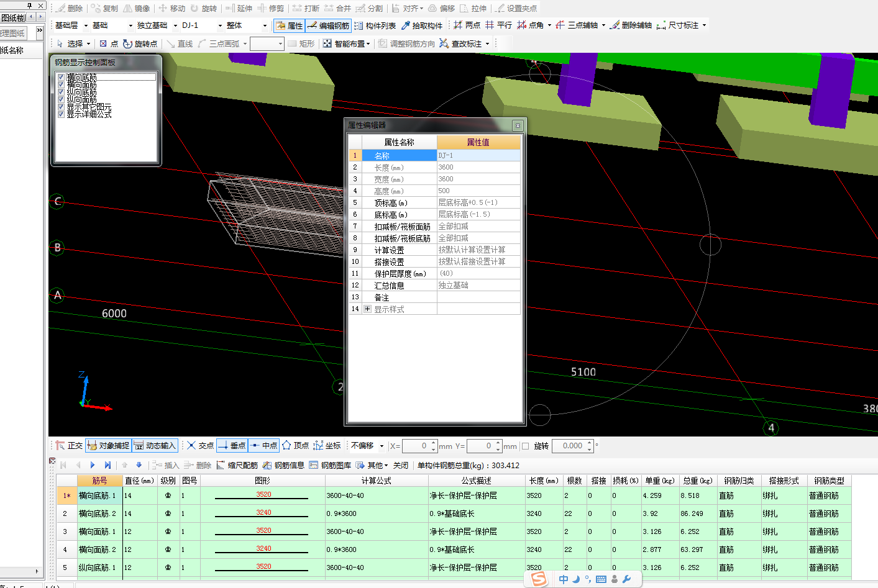Open 钢筋图库 (rebar library)

tap(330, 465)
